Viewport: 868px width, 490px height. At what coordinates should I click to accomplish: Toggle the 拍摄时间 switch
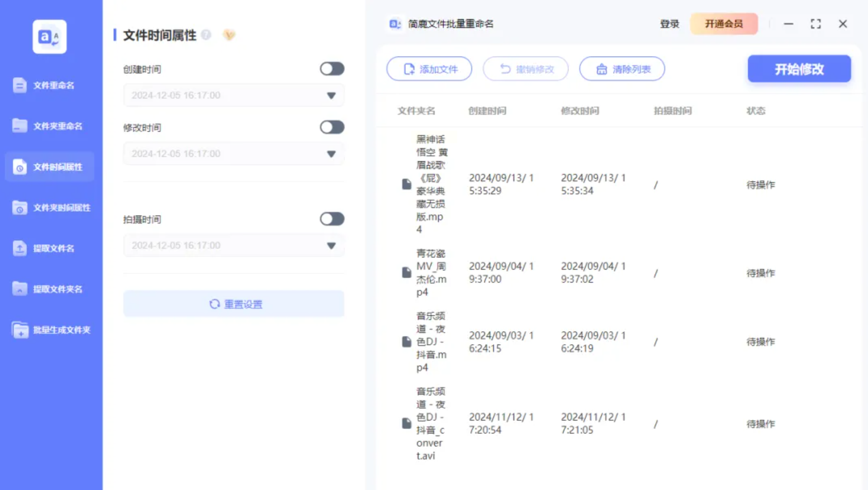coord(332,219)
